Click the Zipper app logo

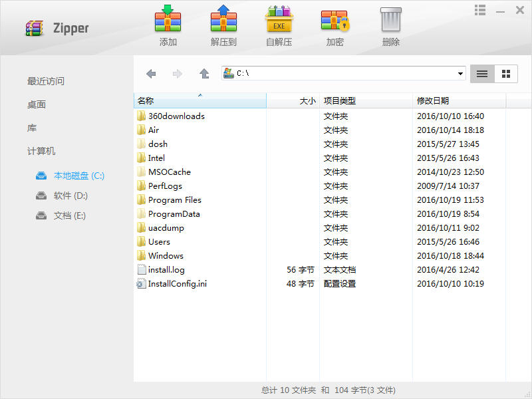coord(35,29)
